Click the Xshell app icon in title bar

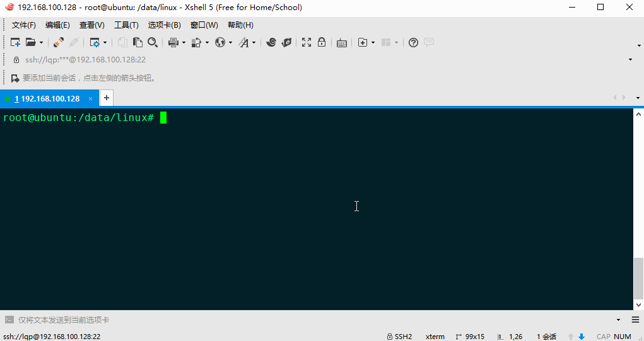click(9, 8)
